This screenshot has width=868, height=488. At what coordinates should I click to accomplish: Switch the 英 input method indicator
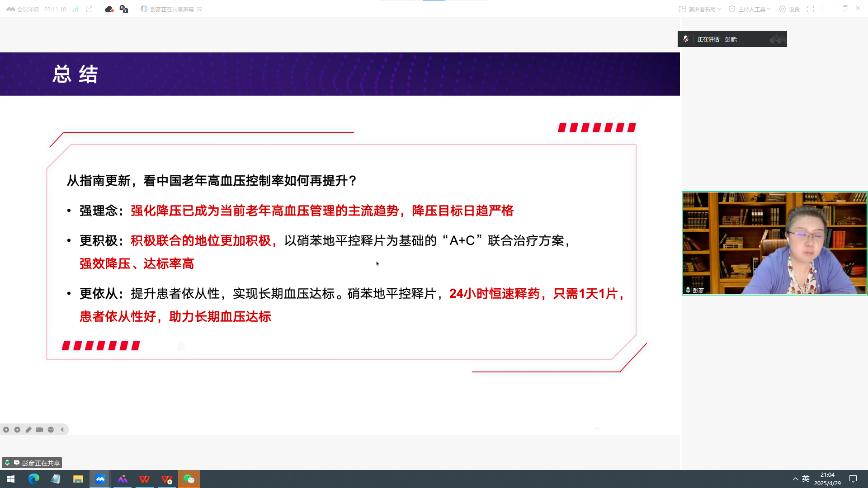pos(806,479)
